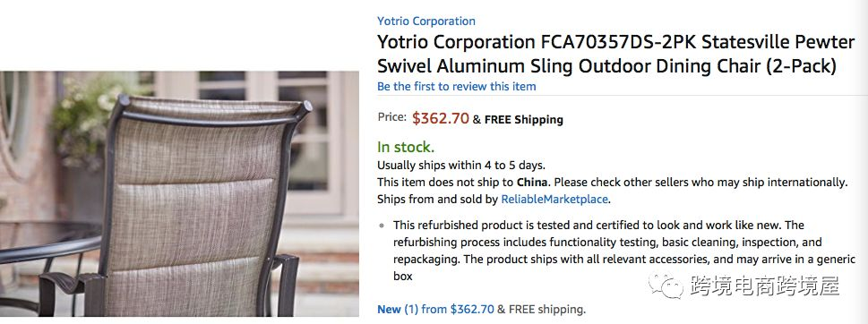The height and width of the screenshot is (324, 868).
Task: Click the bold word "China" in the shipping notice
Action: pos(533,182)
